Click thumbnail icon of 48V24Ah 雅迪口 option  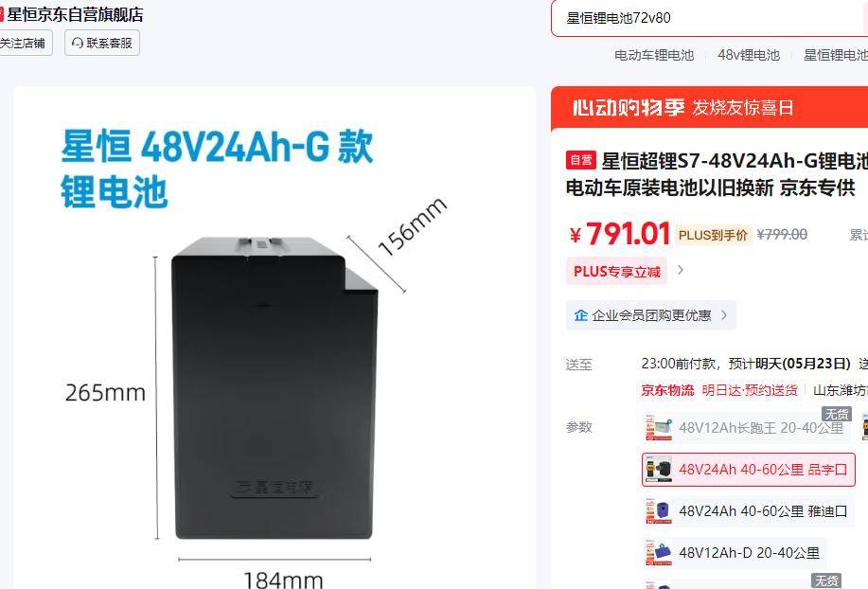pyautogui.click(x=659, y=511)
